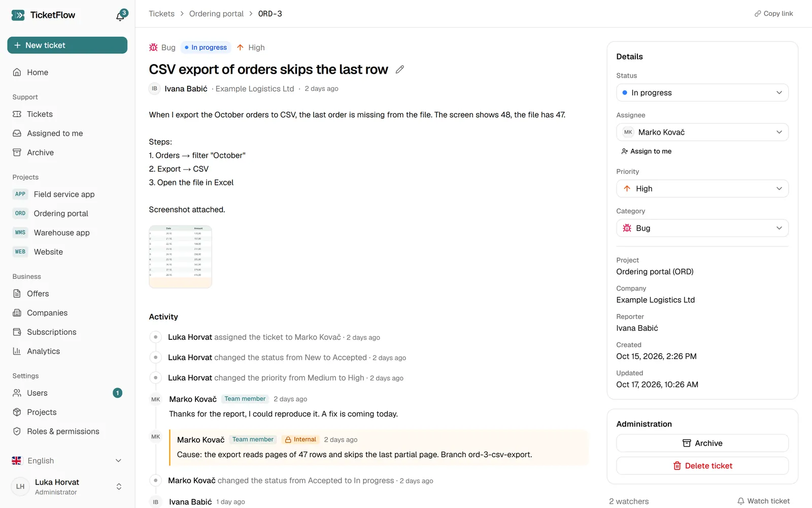Click the Archive button under Administration
The image size is (812, 508).
coord(702,443)
